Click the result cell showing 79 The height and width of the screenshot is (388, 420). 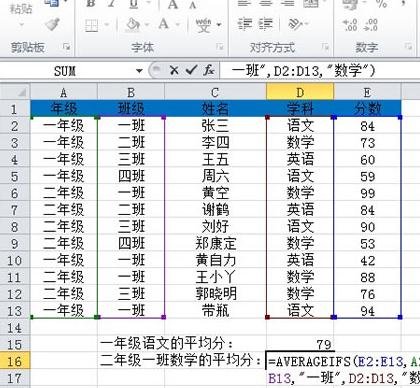click(x=300, y=344)
